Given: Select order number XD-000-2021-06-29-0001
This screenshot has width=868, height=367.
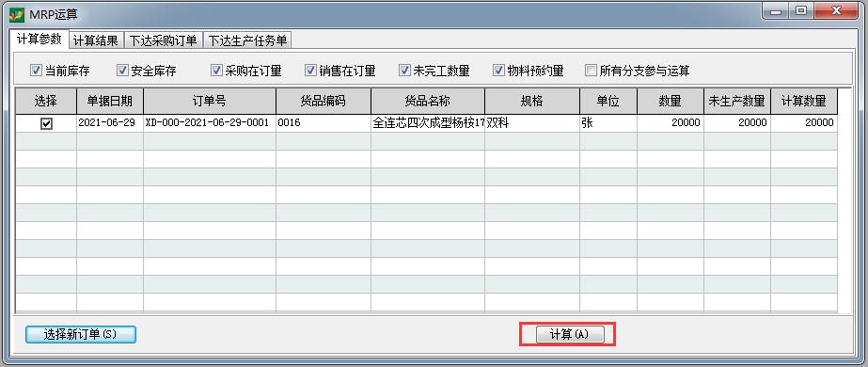Looking at the screenshot, I should tap(210, 123).
